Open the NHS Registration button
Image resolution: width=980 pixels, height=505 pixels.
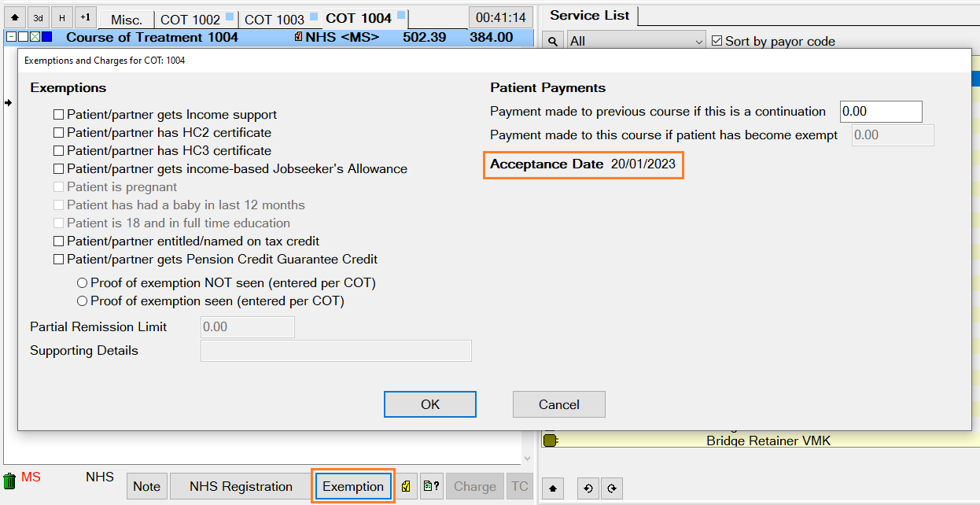pos(241,487)
